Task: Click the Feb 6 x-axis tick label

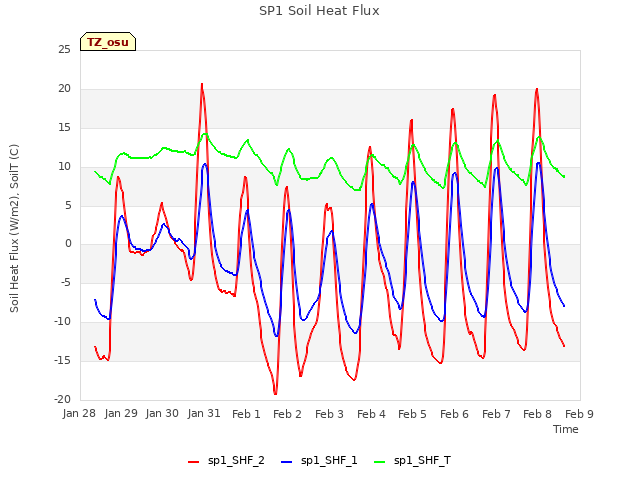Action: pos(454,414)
